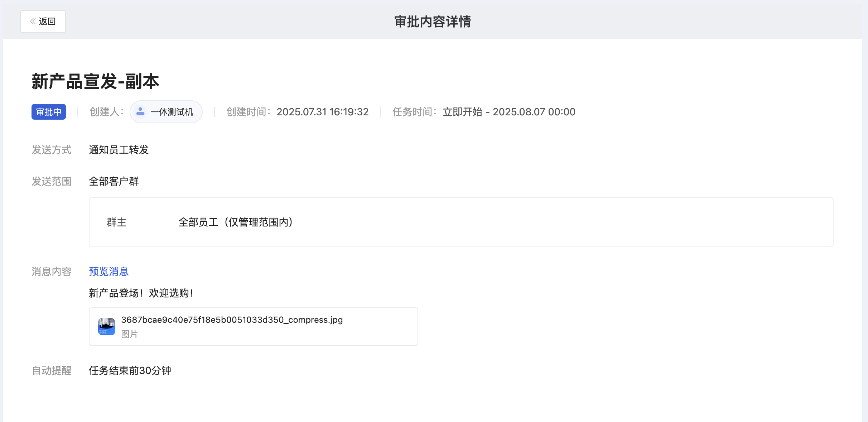Image resolution: width=868 pixels, height=422 pixels.
Task: Click the 消息内容 label
Action: pos(52,272)
